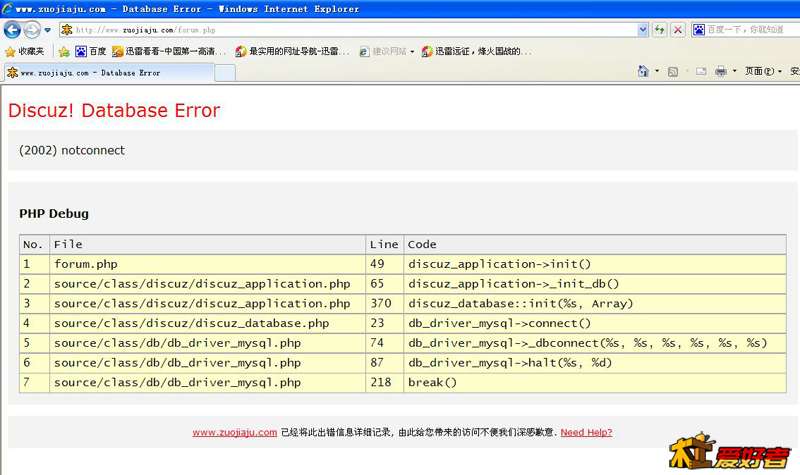
Task: Click the (2002) notconnect error message
Action: [x=72, y=150]
